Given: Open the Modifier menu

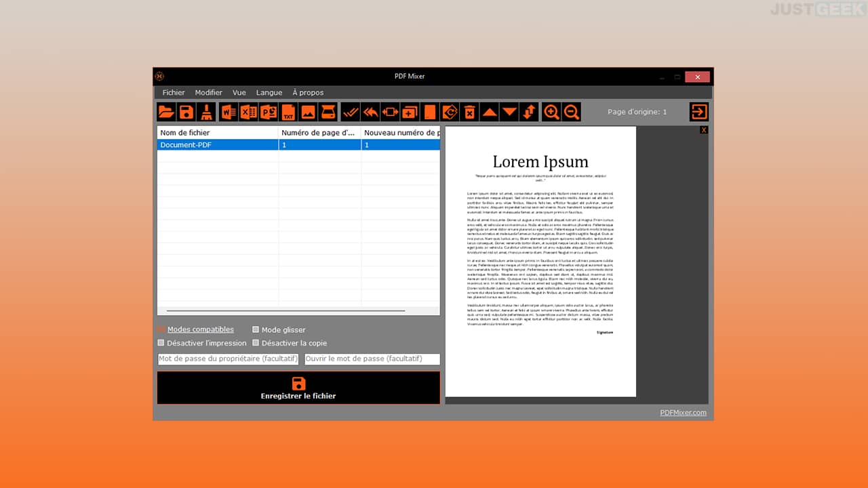Looking at the screenshot, I should pyautogui.click(x=209, y=92).
